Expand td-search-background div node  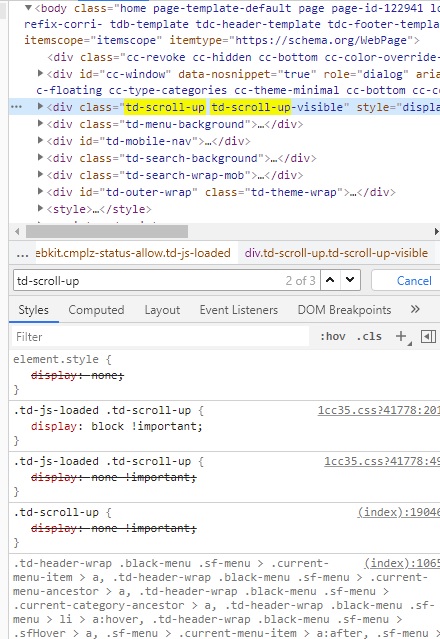[x=40, y=157]
